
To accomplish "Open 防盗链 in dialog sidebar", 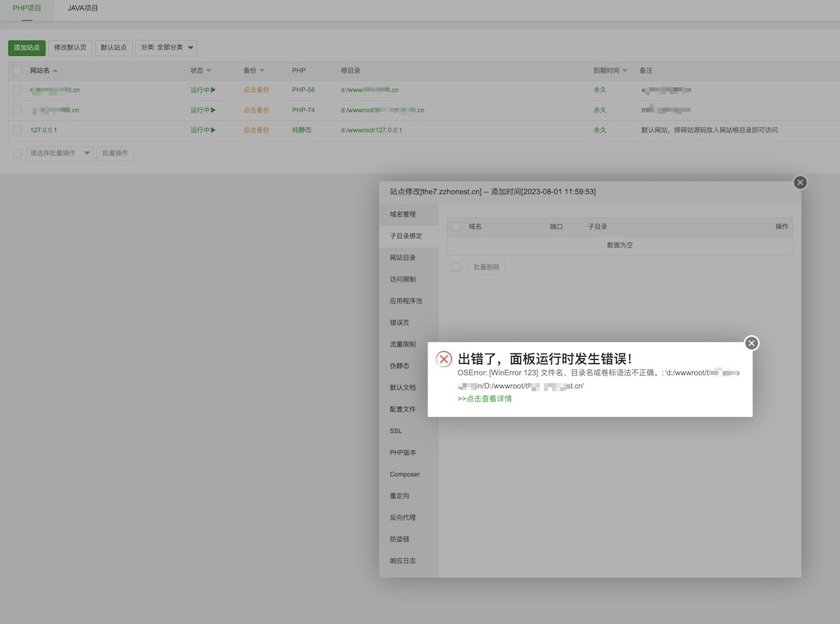I will click(x=409, y=539).
